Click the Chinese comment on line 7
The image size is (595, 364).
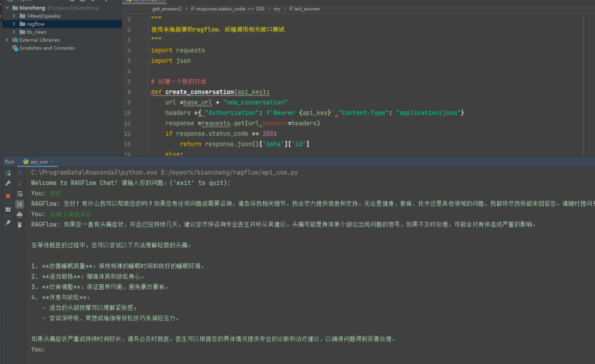178,82
